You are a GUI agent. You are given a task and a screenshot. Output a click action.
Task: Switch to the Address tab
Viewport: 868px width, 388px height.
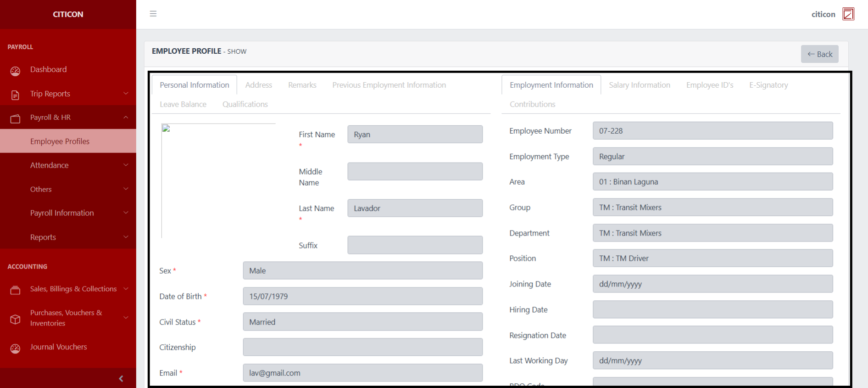coord(258,85)
